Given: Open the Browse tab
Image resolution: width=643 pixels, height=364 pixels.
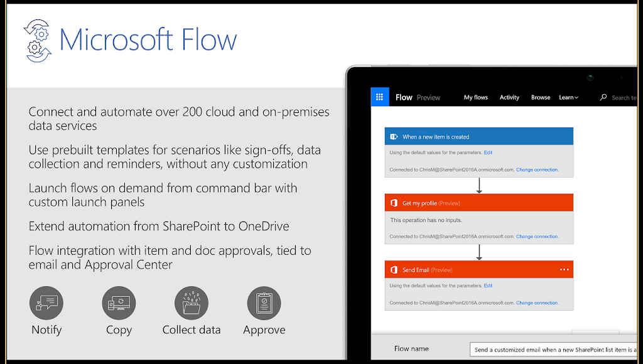Looking at the screenshot, I should click(541, 97).
